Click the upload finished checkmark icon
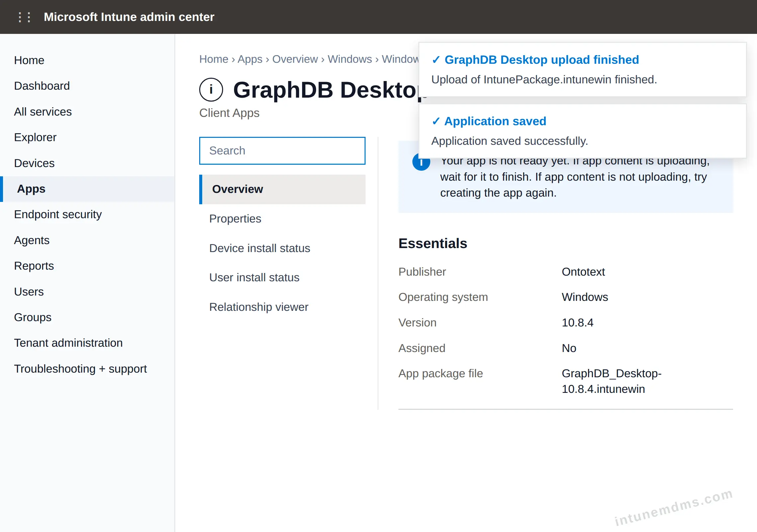 (436, 60)
